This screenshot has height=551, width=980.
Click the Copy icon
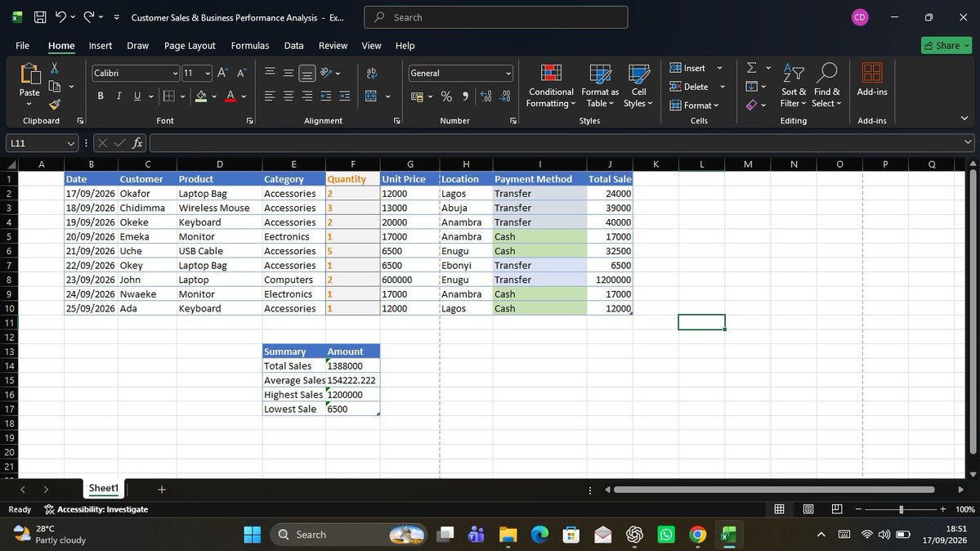(55, 87)
